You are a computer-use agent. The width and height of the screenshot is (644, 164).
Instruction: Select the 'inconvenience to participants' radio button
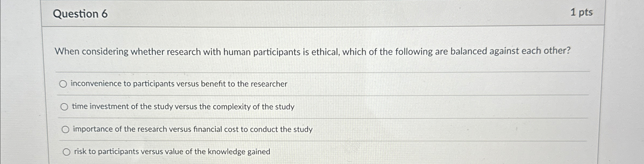tap(63, 84)
